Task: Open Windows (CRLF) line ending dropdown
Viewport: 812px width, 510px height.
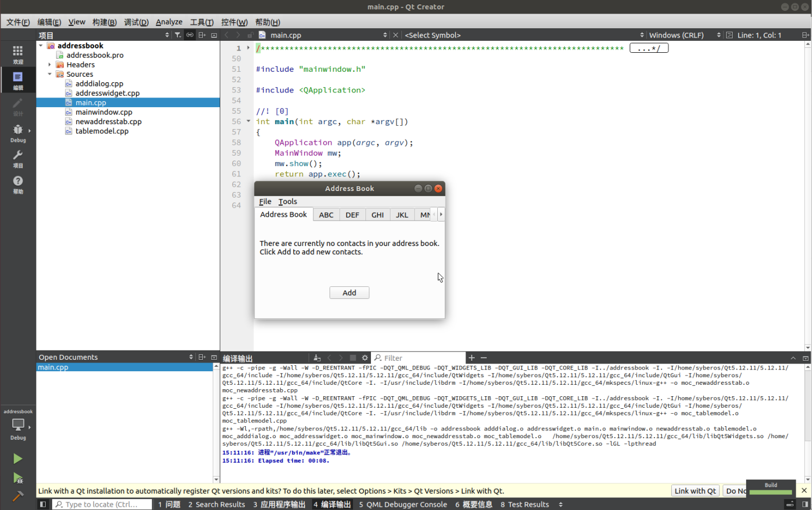Action: (684, 35)
